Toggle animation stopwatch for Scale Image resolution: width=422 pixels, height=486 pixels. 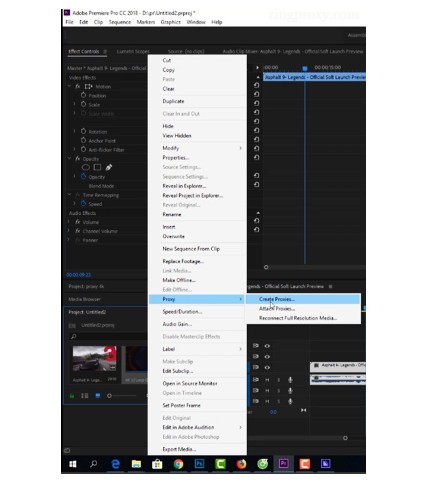click(83, 104)
